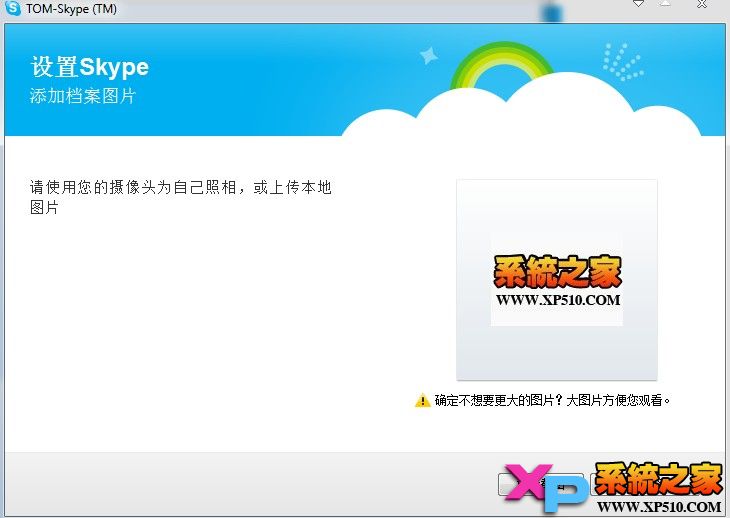Screen dimensions: 730x518
Task: Click the subtitle "添加档案图片"
Action: (x=83, y=96)
